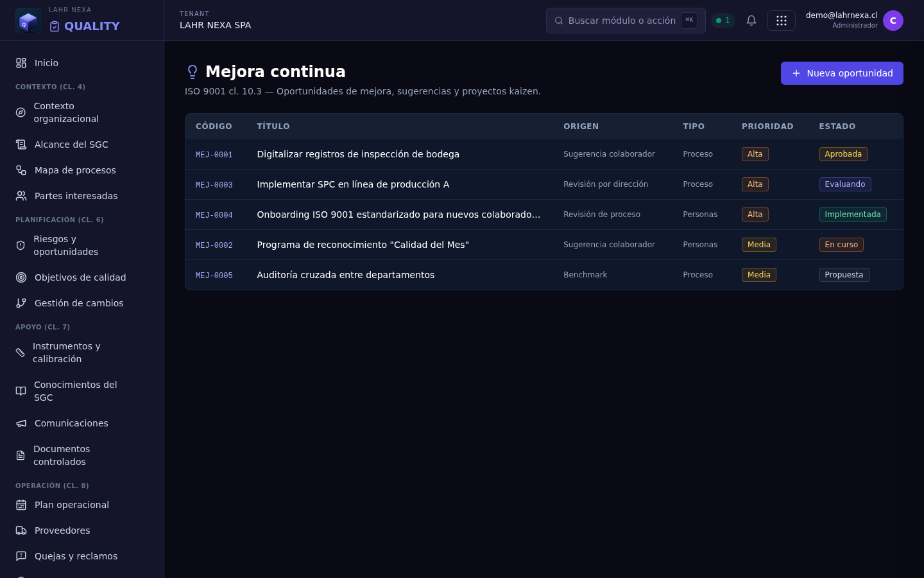Click the Alcance del SGC icon
This screenshot has width=924, height=578.
[x=21, y=144]
